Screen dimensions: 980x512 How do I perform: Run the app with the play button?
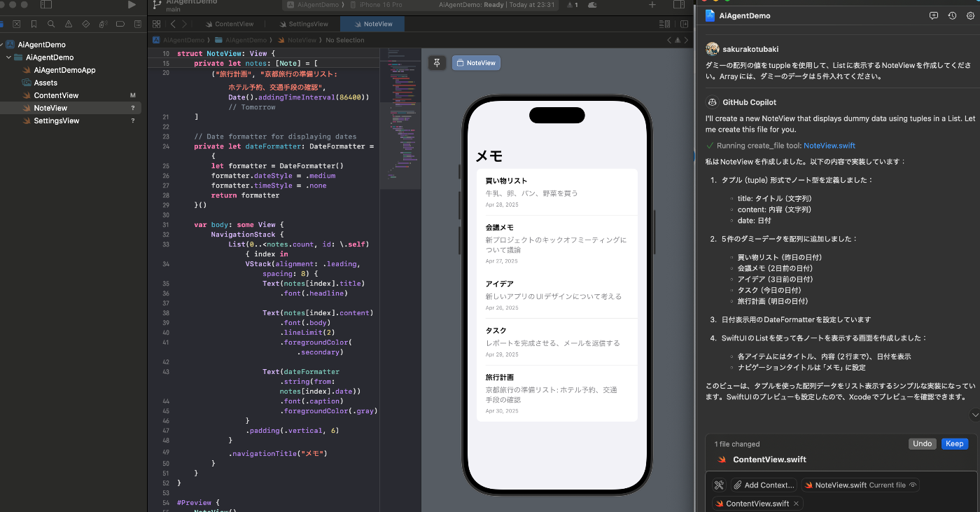coord(130,5)
